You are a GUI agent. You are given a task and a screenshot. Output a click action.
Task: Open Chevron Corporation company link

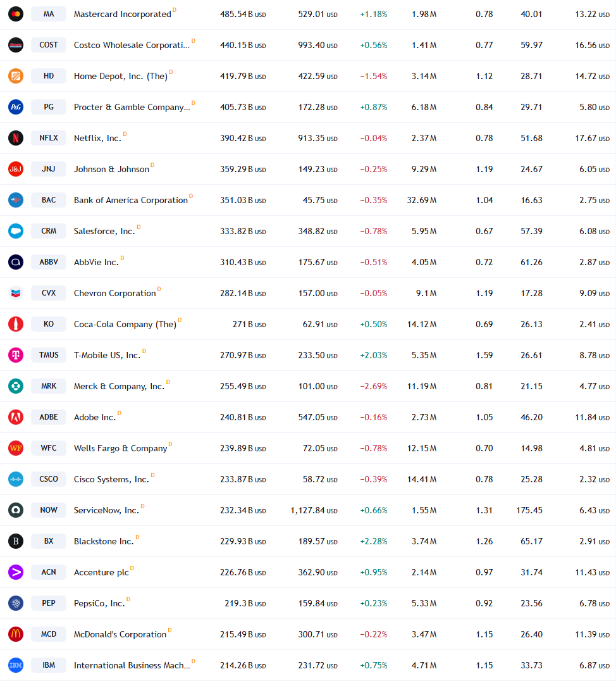click(x=114, y=293)
